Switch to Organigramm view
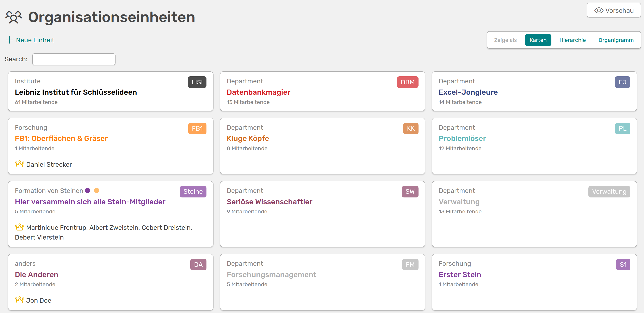 616,40
